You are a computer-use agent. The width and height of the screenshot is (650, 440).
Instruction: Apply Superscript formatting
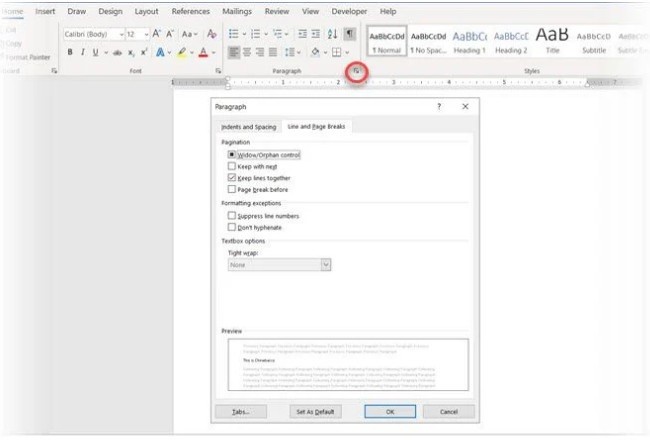coord(144,52)
